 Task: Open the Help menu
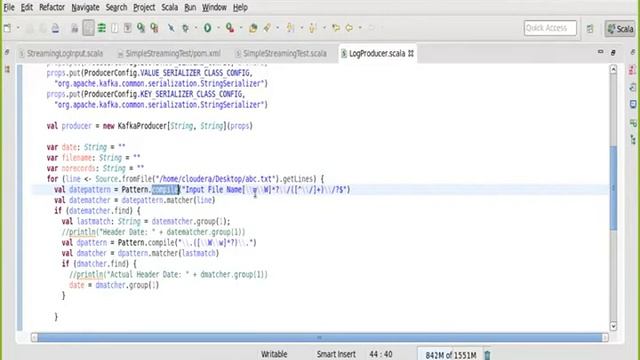click(240, 7)
